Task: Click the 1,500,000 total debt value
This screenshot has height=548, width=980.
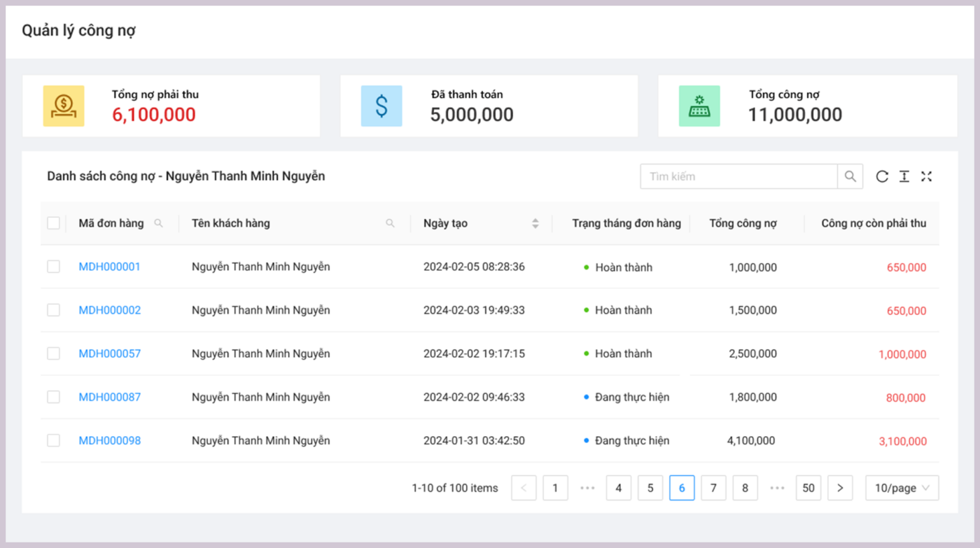Action: pos(752,310)
